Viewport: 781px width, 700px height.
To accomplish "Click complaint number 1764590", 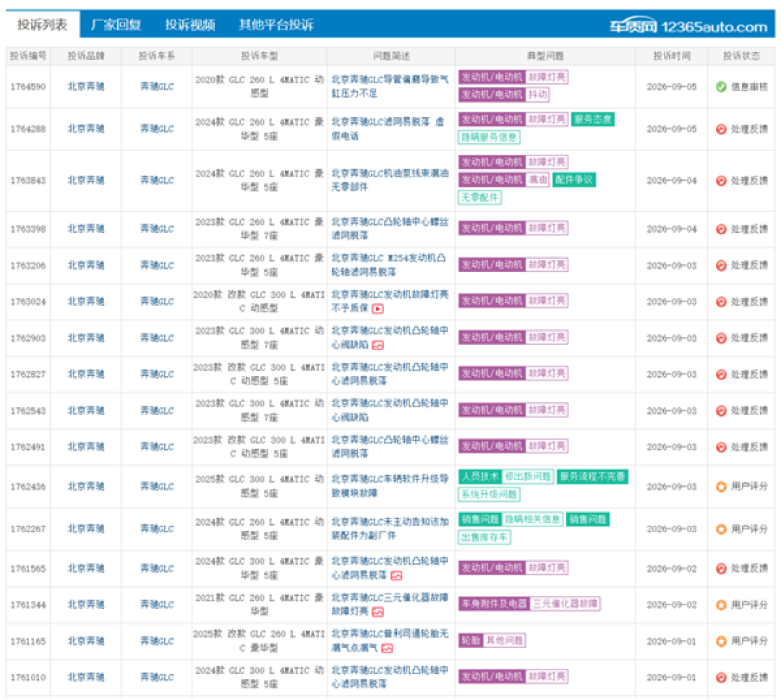I will pos(28,87).
